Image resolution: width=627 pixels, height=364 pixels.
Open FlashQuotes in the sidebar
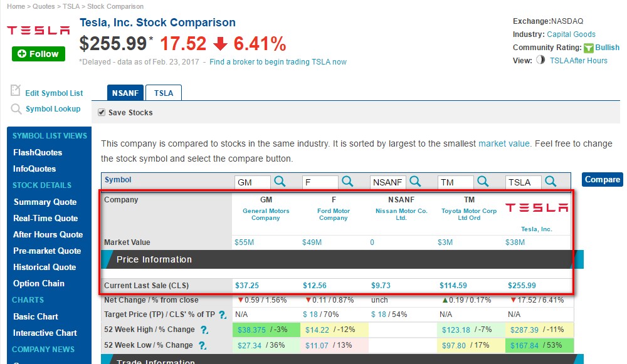(x=38, y=152)
